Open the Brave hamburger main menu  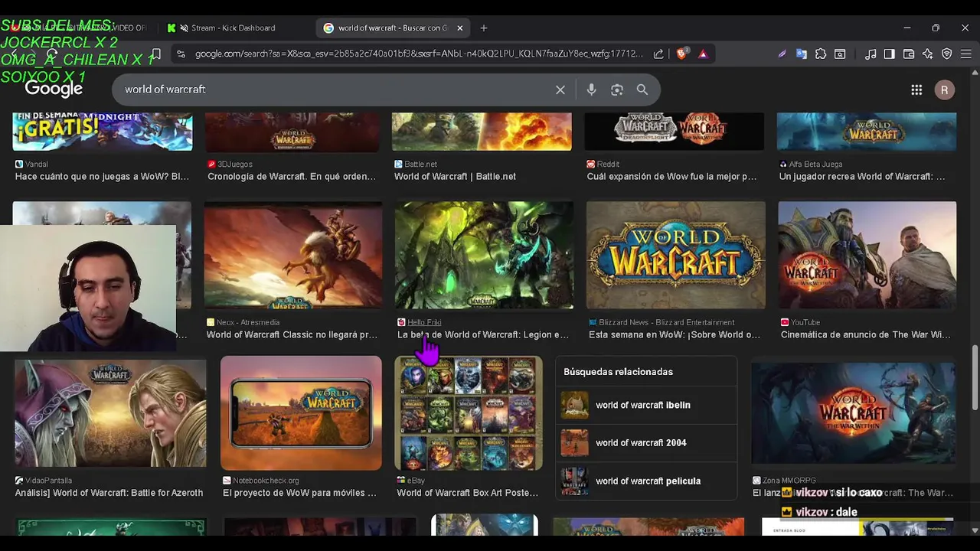(967, 54)
